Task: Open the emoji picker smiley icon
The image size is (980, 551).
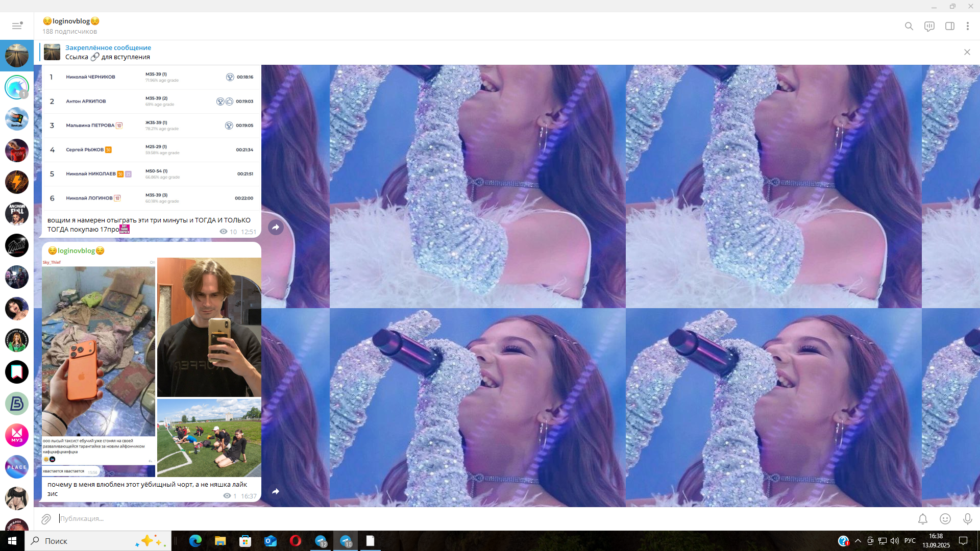Action: point(945,519)
